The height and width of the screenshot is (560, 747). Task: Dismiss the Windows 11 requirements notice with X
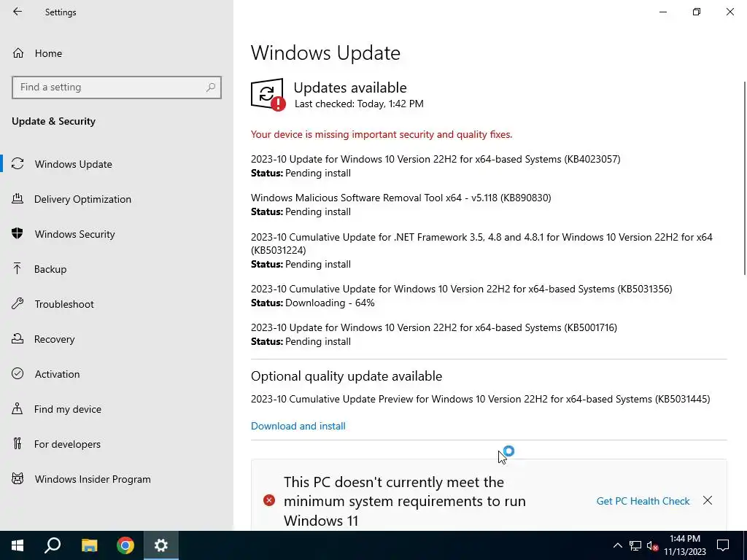click(x=708, y=500)
